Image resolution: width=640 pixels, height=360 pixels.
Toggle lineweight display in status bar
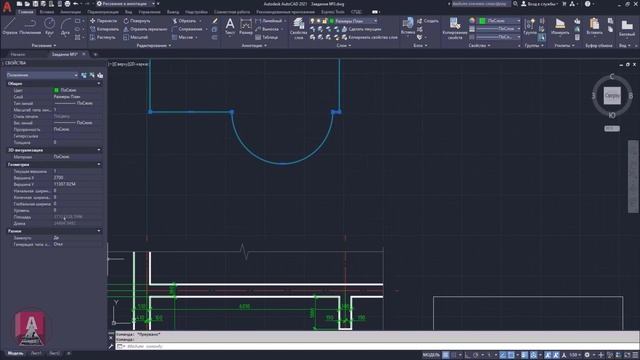coord(525,355)
